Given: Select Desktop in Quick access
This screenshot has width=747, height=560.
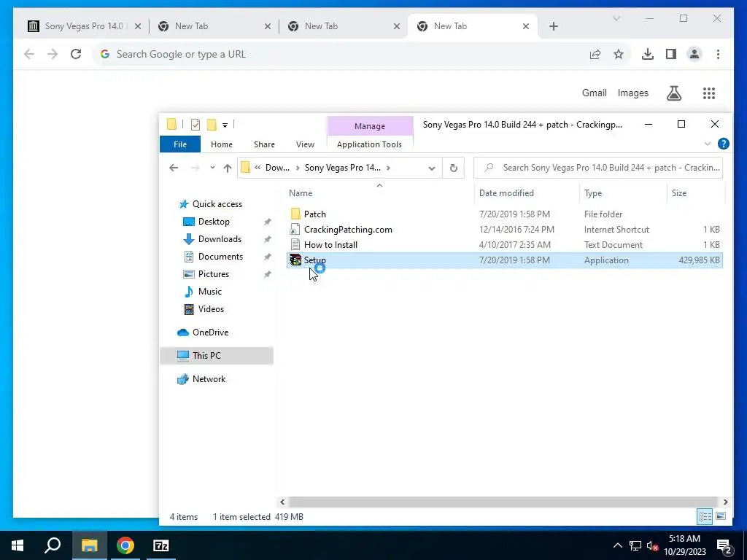Looking at the screenshot, I should pyautogui.click(x=214, y=222).
